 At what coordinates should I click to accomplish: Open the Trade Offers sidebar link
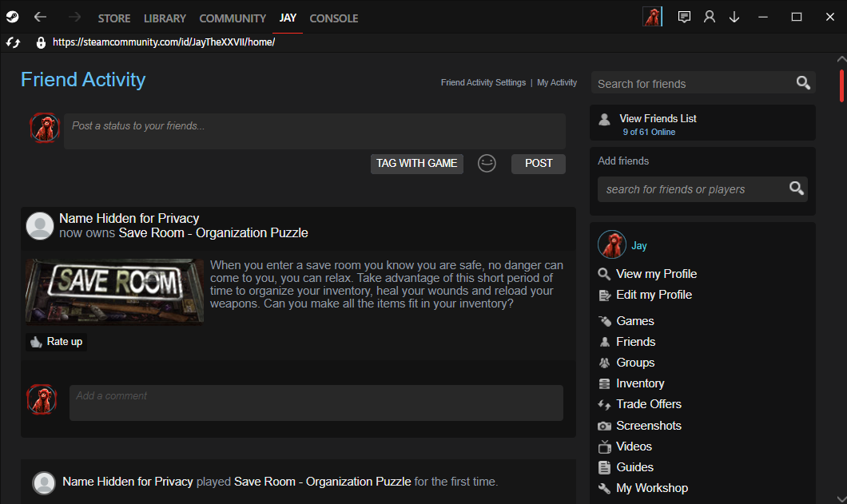pyautogui.click(x=649, y=404)
